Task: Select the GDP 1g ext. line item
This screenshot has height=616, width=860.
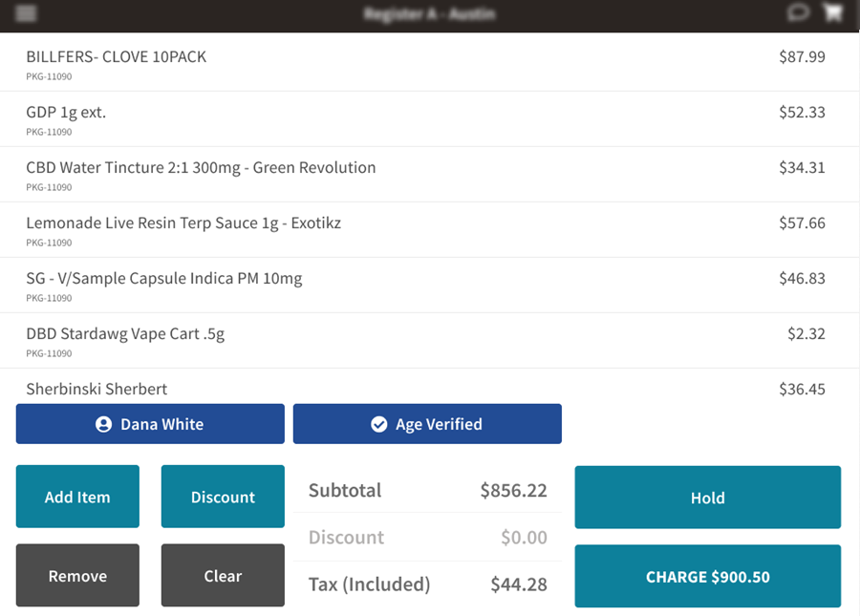Action: (x=429, y=119)
